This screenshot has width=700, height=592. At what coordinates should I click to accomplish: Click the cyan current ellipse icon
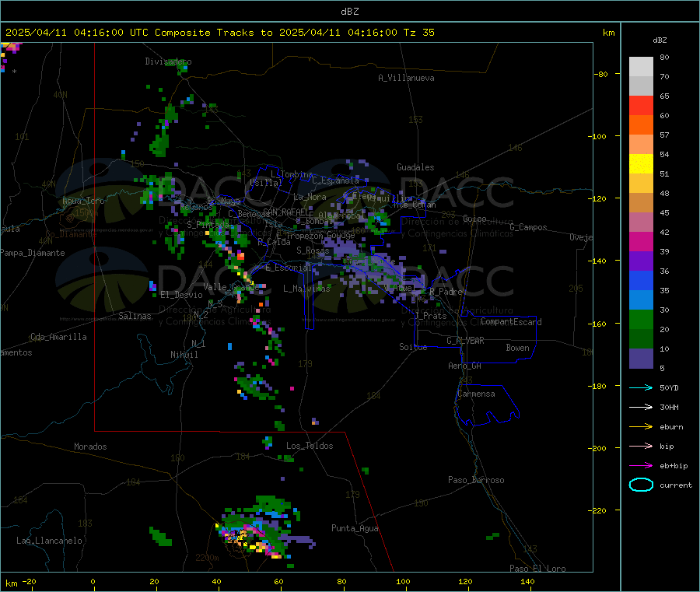tap(641, 485)
